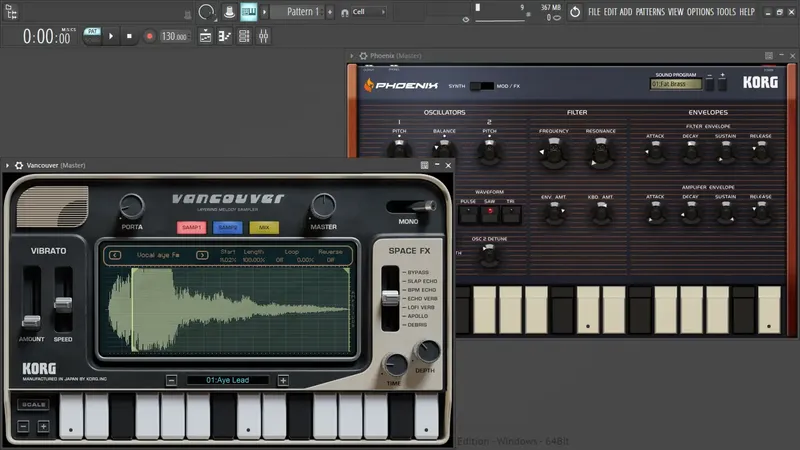Click the MASTER knob in Vancouver

[x=323, y=206]
